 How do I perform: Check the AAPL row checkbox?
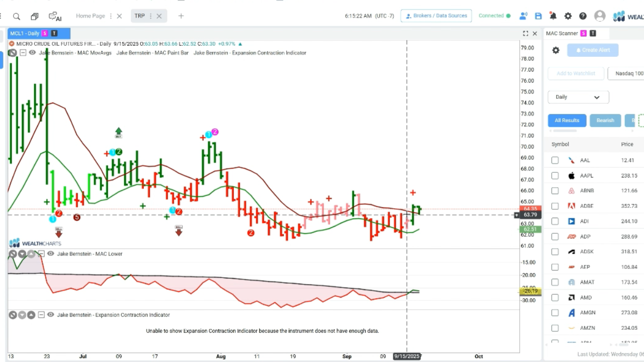[555, 175]
